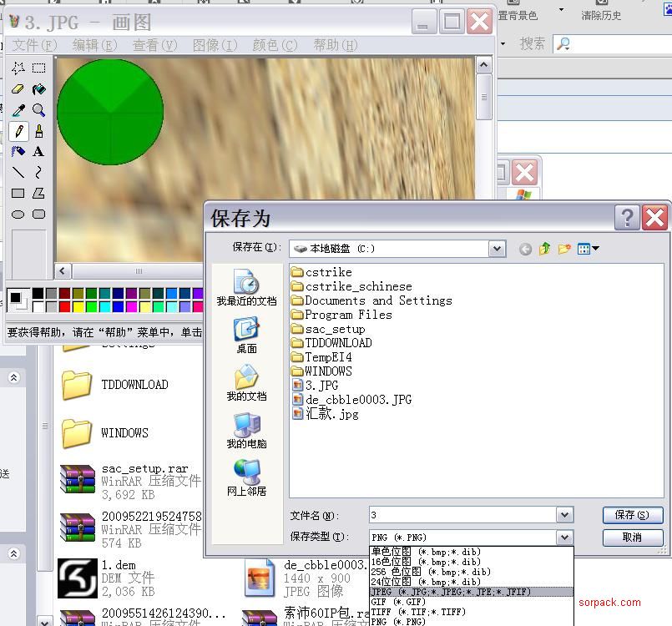Select the Eraser tool
672x626 pixels.
pyautogui.click(x=18, y=88)
